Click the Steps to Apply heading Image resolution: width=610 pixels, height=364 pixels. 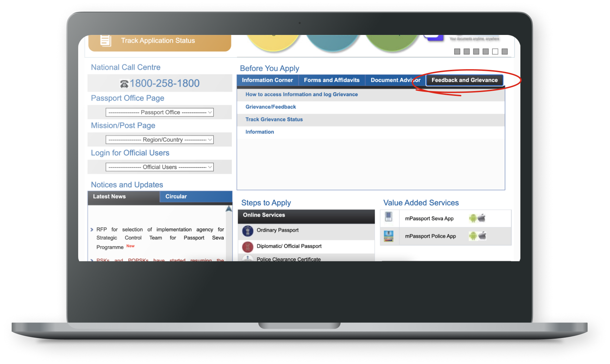tap(266, 203)
